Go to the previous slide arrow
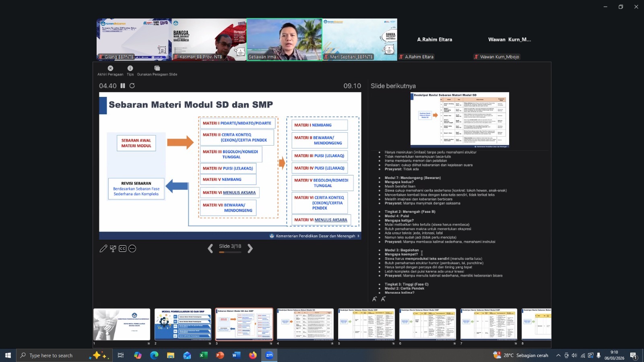 (x=210, y=249)
